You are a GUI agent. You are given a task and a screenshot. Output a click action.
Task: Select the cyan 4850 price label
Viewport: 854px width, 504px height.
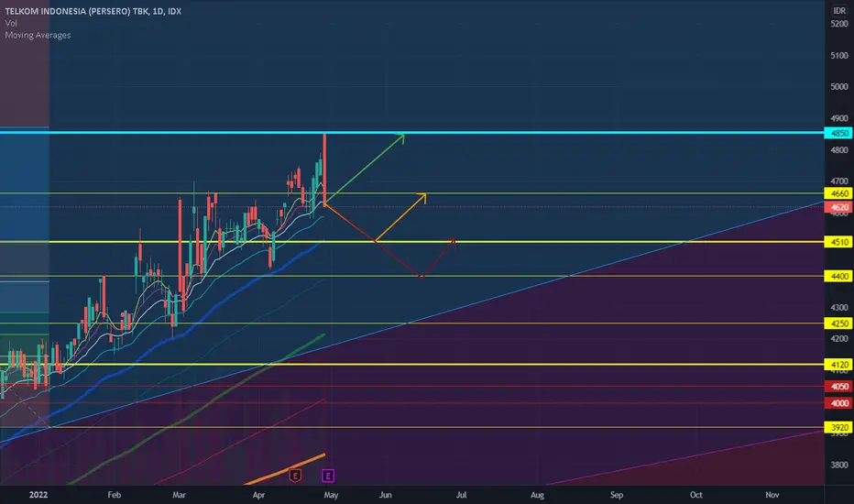838,133
